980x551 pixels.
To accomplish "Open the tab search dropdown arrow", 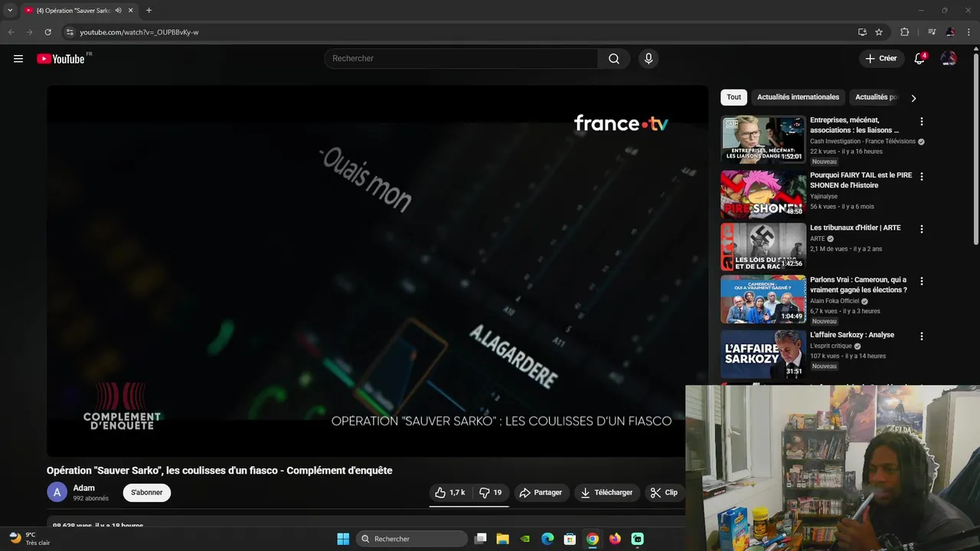I will click(x=10, y=11).
